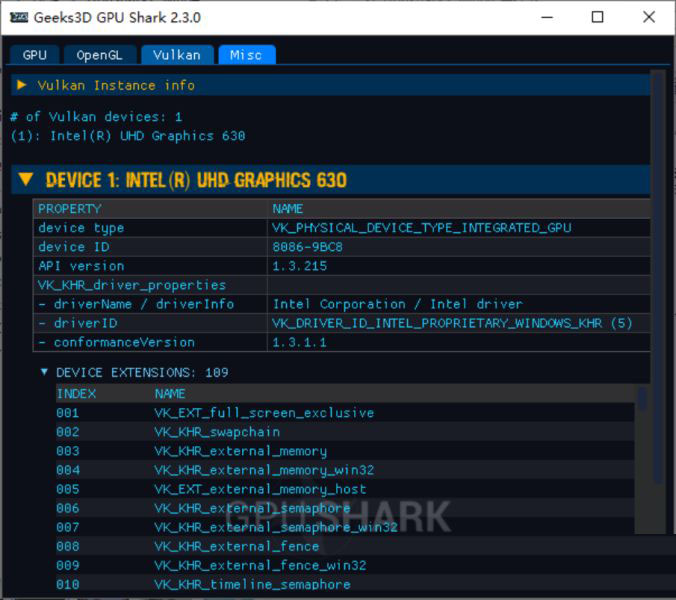Select the Vulkan tab
Image resolution: width=676 pixels, height=600 pixels.
[177, 55]
